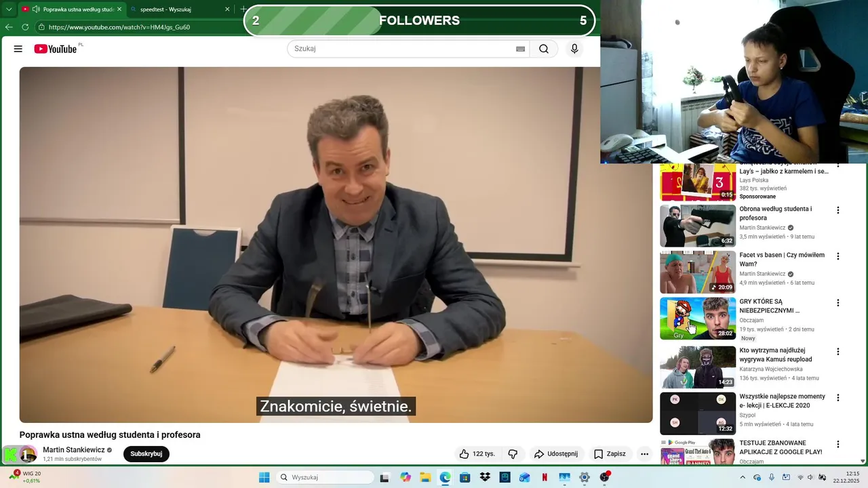Click the Udostępnij share button
Viewport: 868px width, 488px height.
[x=556, y=454]
